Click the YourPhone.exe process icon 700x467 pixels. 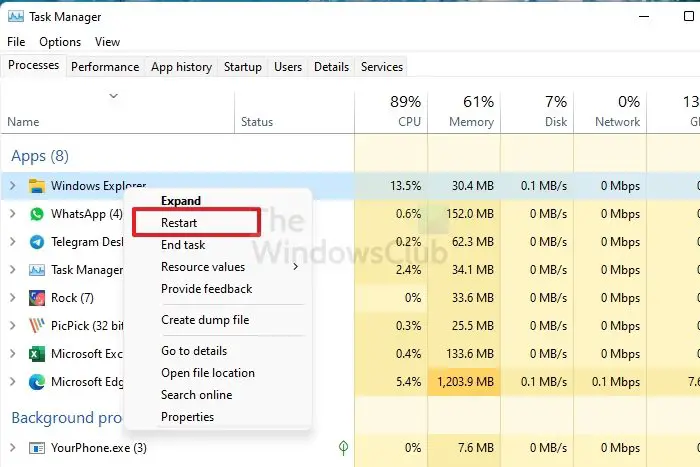point(37,448)
